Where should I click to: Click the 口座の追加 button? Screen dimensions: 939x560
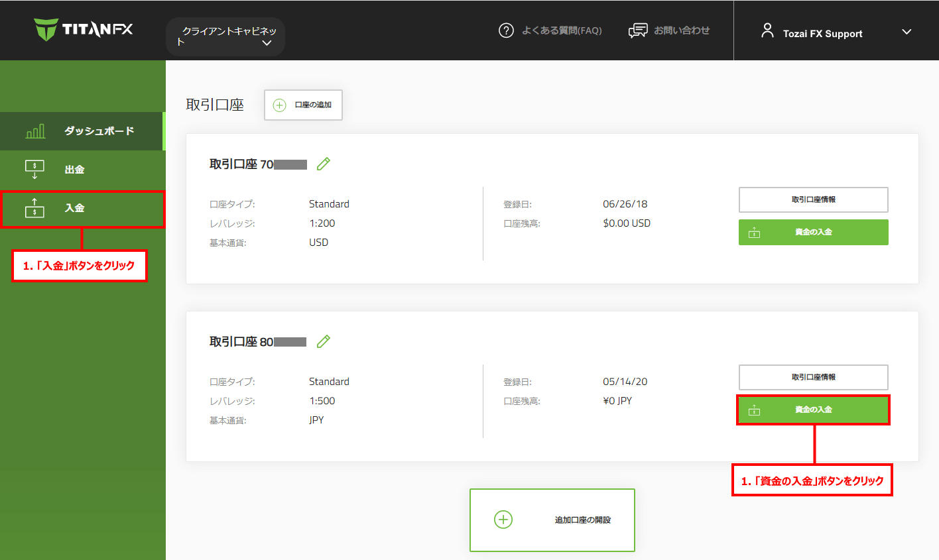pyautogui.click(x=303, y=105)
